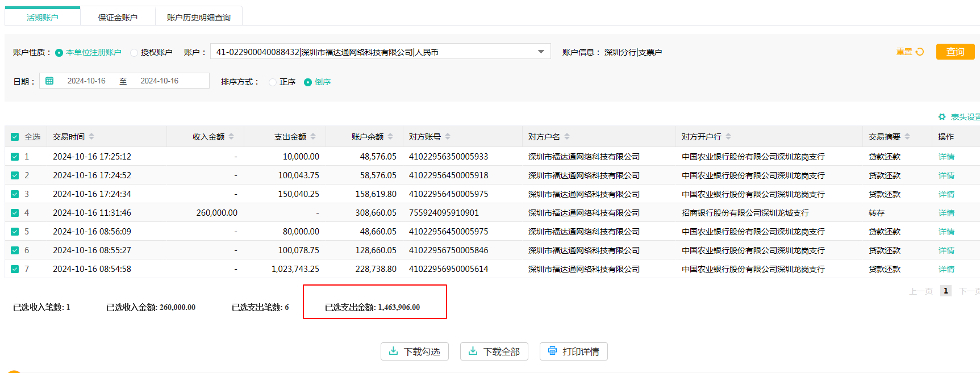
Task: Click the gear icon for 表头设置
Action: coord(942,116)
